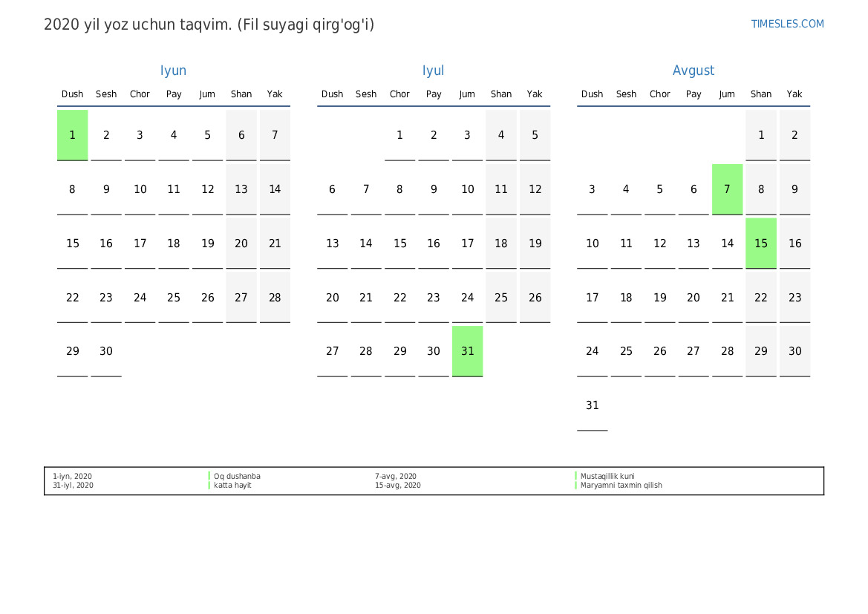
Task: Open the TIMESLES.COM link
Action: pos(787,24)
